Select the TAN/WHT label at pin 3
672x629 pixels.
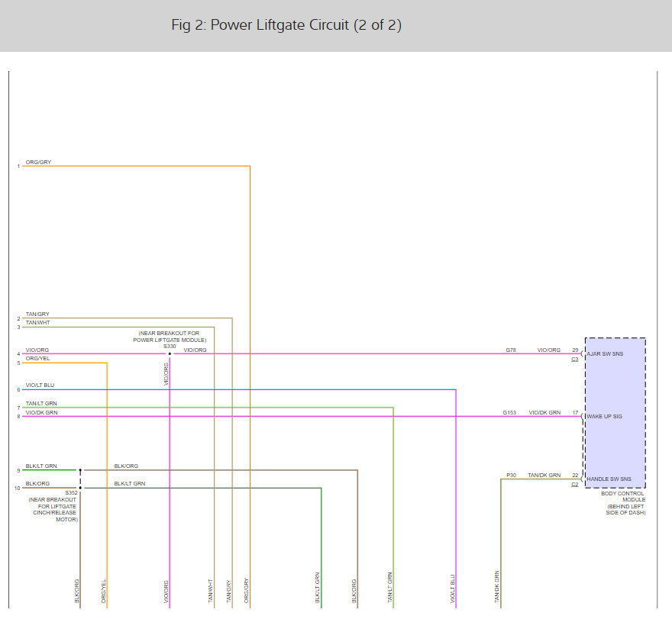(37, 323)
